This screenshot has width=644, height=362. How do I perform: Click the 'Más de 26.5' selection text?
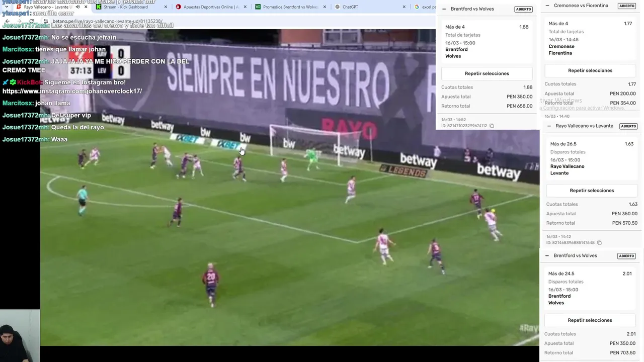[563, 144]
